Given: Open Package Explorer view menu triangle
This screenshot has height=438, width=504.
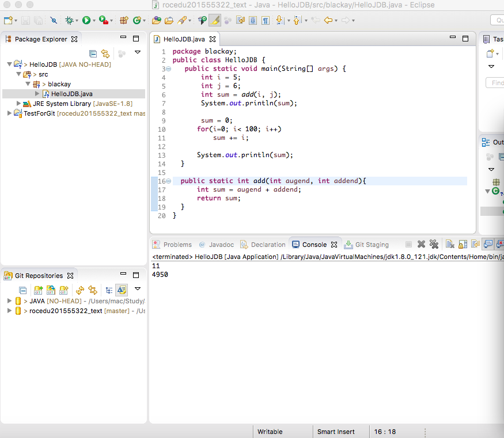Looking at the screenshot, I should point(138,52).
